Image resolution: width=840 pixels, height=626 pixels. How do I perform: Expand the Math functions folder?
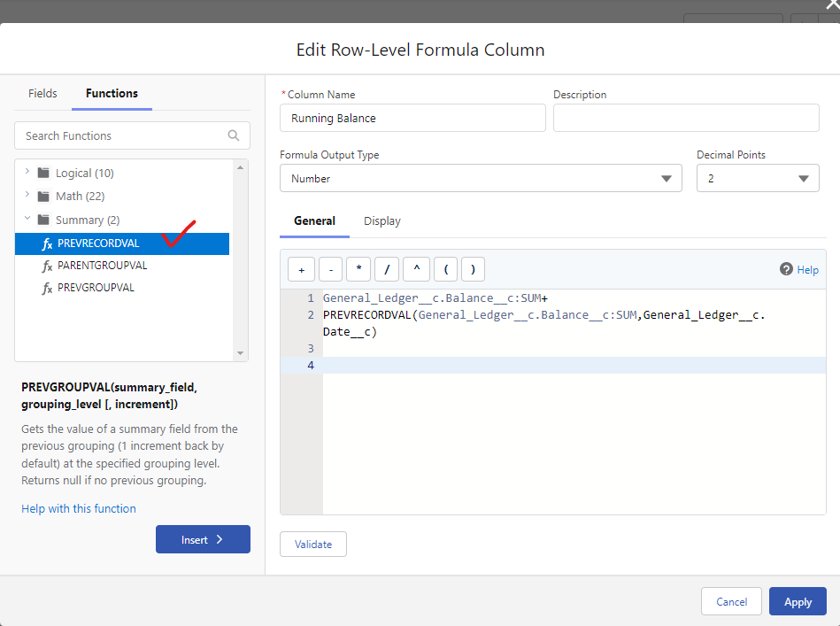26,196
